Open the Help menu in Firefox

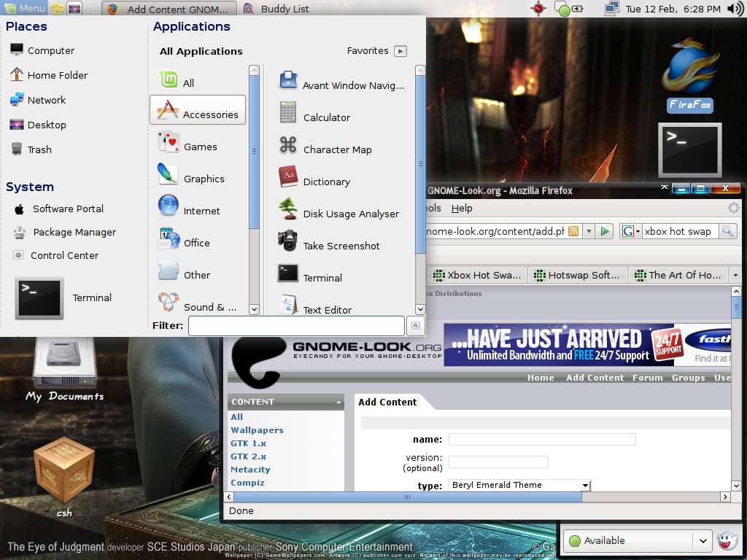(x=462, y=208)
